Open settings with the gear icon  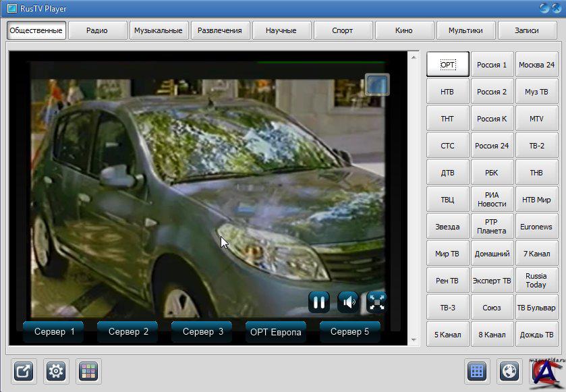tap(56, 370)
